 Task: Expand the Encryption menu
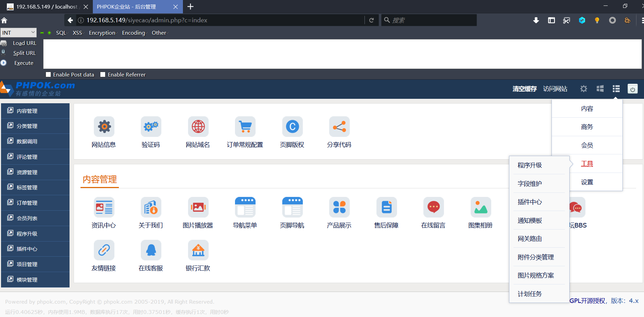(103, 33)
